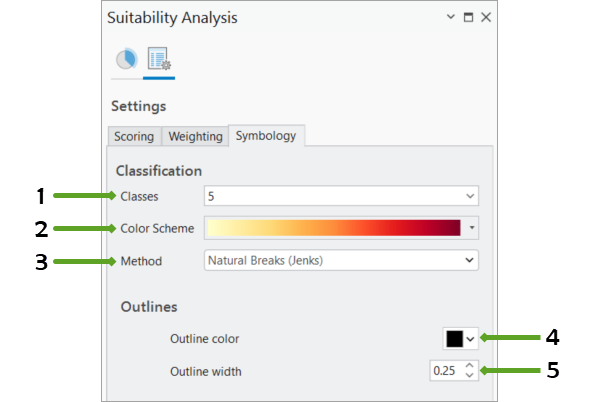
Task: Click the yellow-to-red color ramp
Action: tap(333, 228)
